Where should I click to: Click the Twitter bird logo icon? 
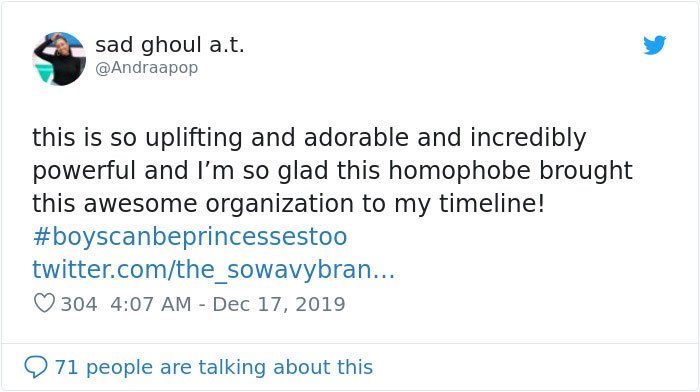tap(654, 45)
